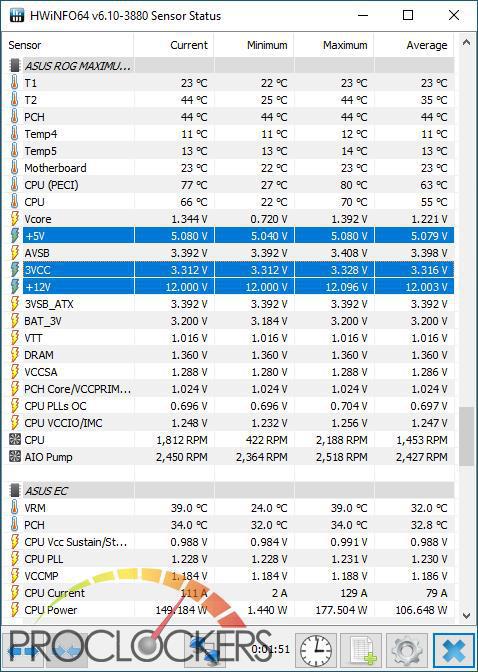The width and height of the screenshot is (478, 672).
Task: Click the scrollbar down arrow
Action: [x=466, y=616]
